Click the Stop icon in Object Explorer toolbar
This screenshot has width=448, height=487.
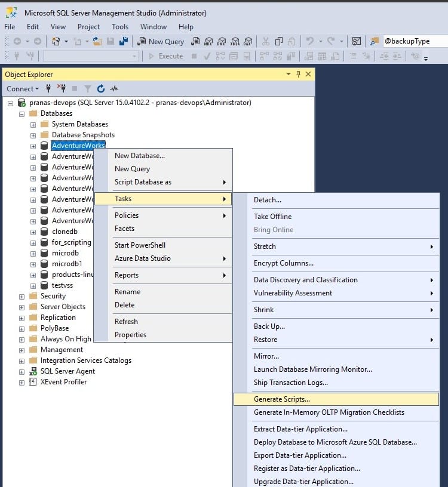pyautogui.click(x=75, y=88)
